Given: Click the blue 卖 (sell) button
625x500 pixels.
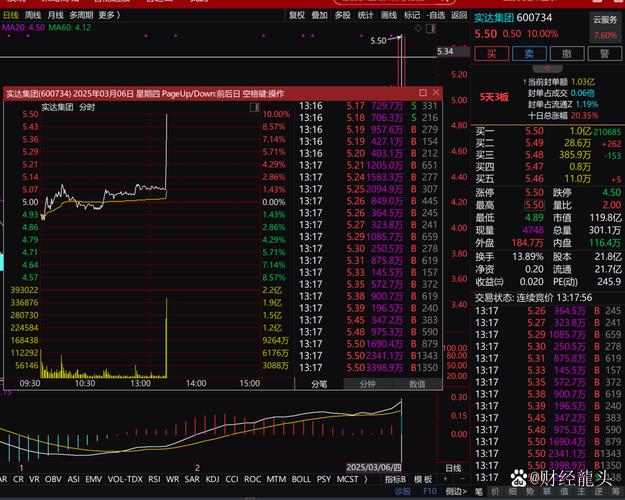Looking at the screenshot, I should (x=529, y=53).
